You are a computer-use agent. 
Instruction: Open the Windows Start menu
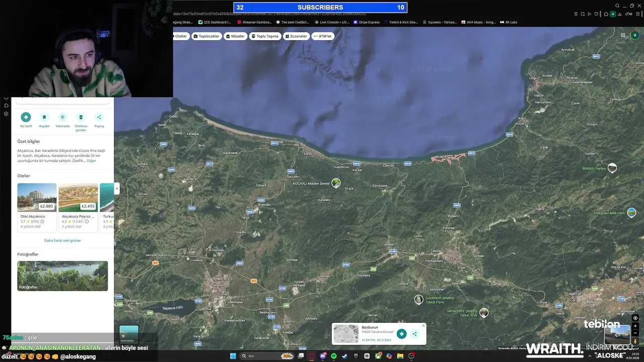click(233, 356)
